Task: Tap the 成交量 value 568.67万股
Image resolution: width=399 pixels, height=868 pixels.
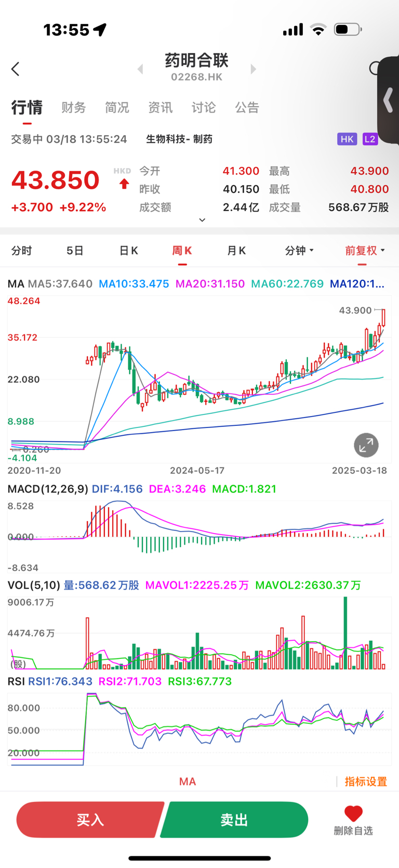Action: [358, 208]
